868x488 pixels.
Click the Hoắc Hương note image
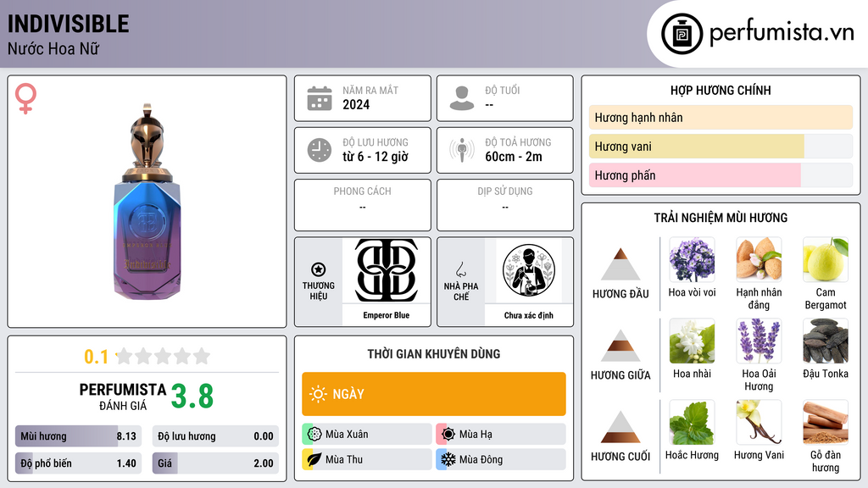coord(692,423)
